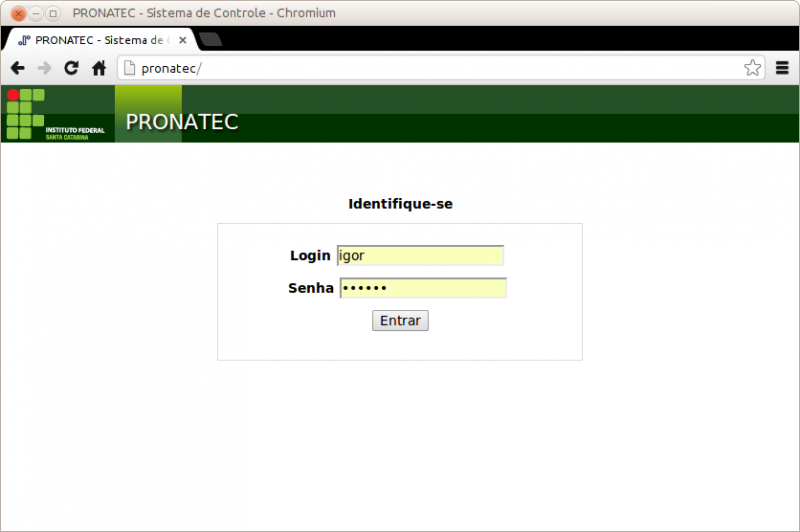Open the Chromium hamburger menu

782,68
